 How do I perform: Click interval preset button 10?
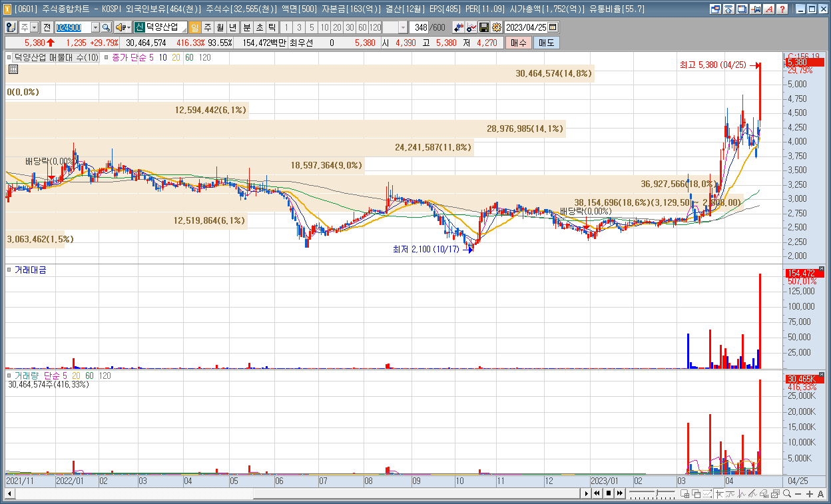pyautogui.click(x=324, y=27)
